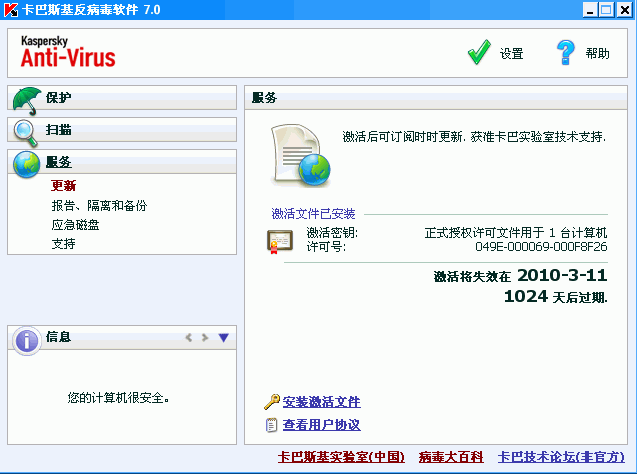Screen dimensions: 637x474
Task: Open 设置 settings
Action: [511, 53]
